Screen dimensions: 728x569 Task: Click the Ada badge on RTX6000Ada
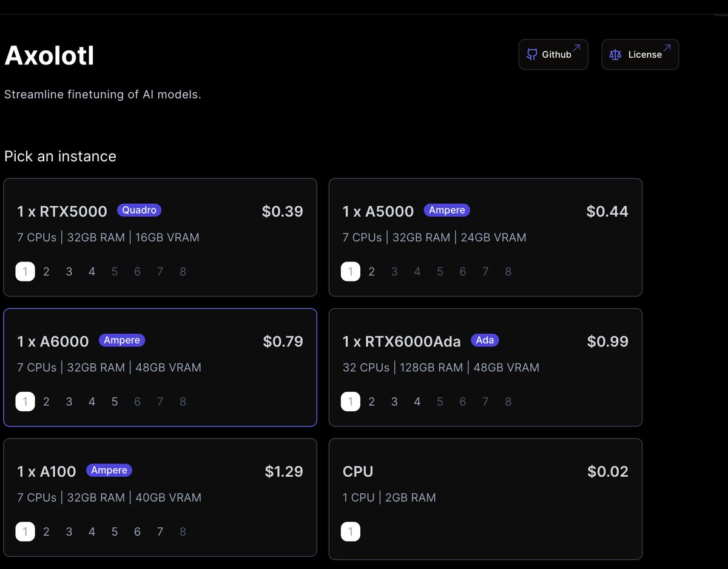tap(485, 340)
